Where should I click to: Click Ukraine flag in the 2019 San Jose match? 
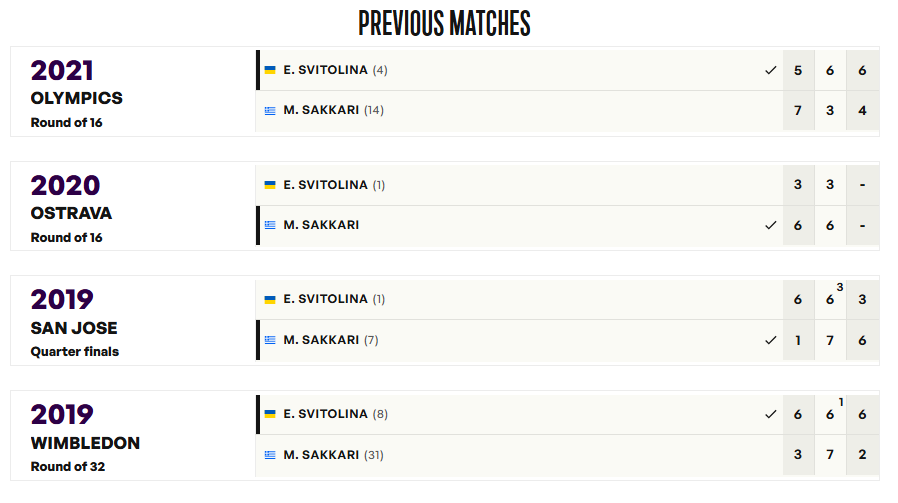coord(270,299)
